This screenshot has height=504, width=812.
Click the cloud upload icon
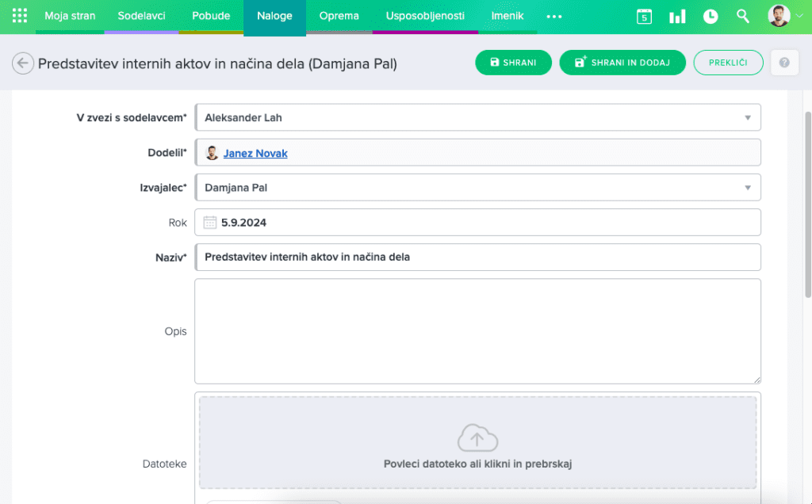coord(477,437)
